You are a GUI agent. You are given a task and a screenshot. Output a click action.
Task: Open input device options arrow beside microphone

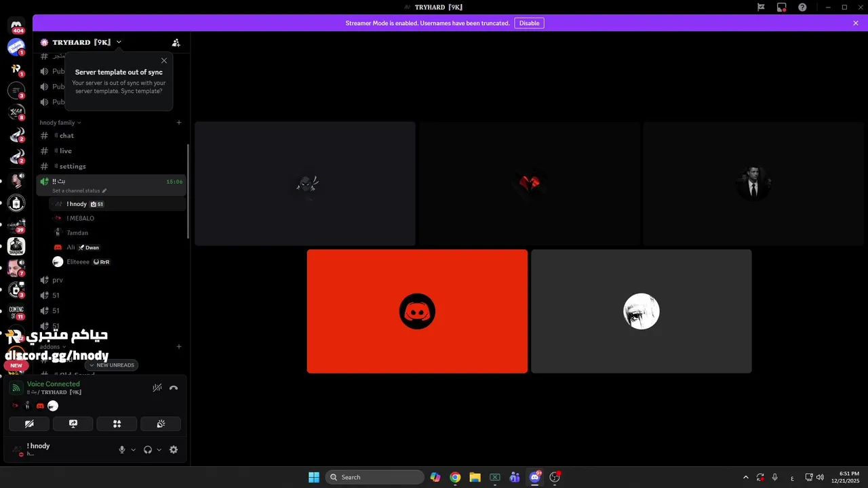click(x=133, y=449)
